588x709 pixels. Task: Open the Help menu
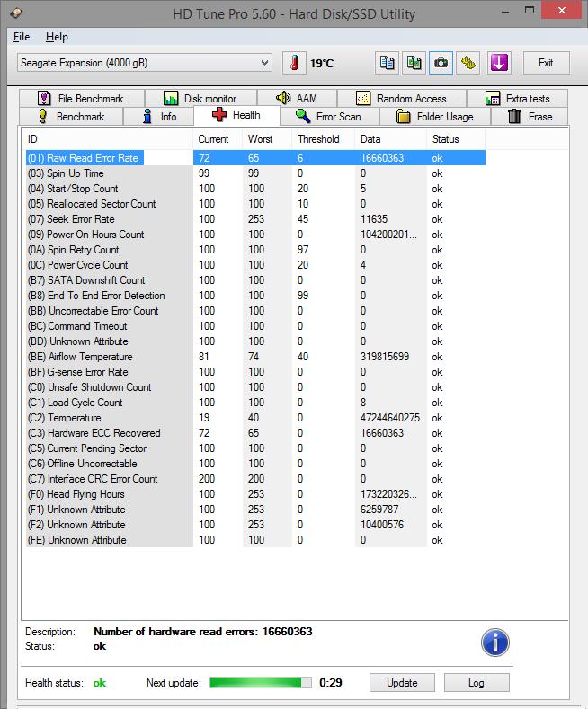click(57, 37)
